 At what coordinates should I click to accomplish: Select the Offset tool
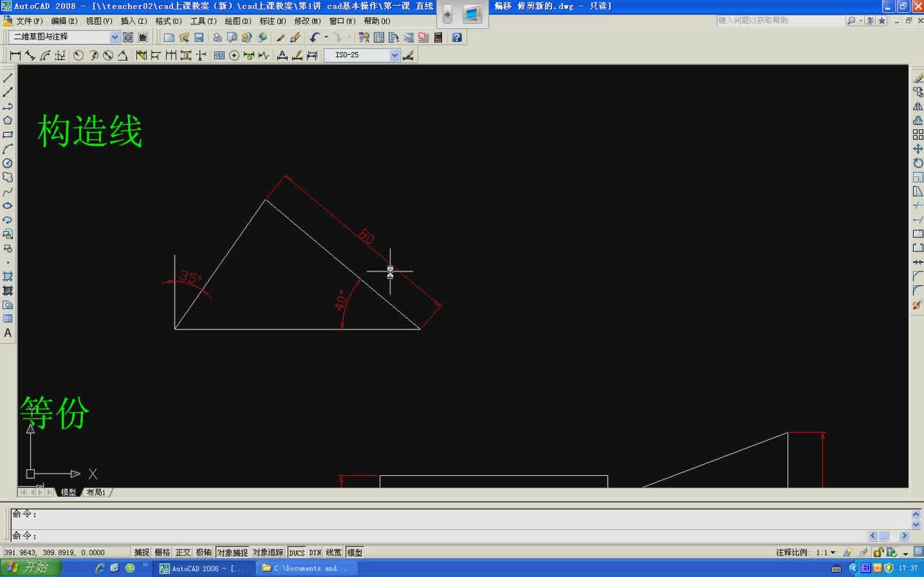(x=918, y=121)
